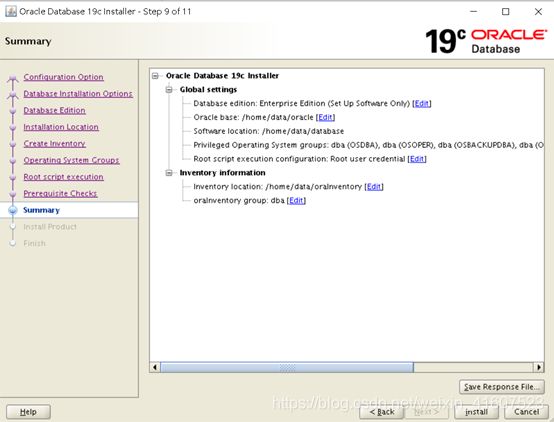Go to Prerequisite Checks step
This screenshot has width=554, height=422.
point(60,193)
